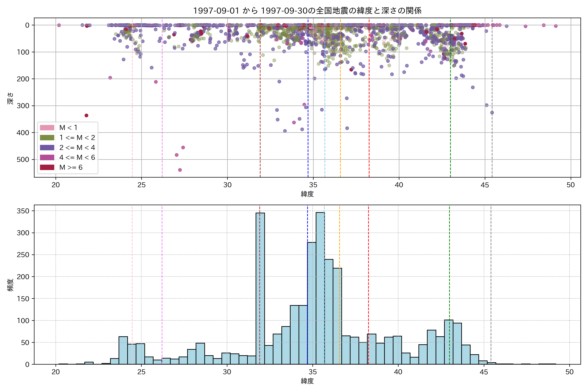Click the green 1 <= M < 2 legend swatch

[47, 138]
